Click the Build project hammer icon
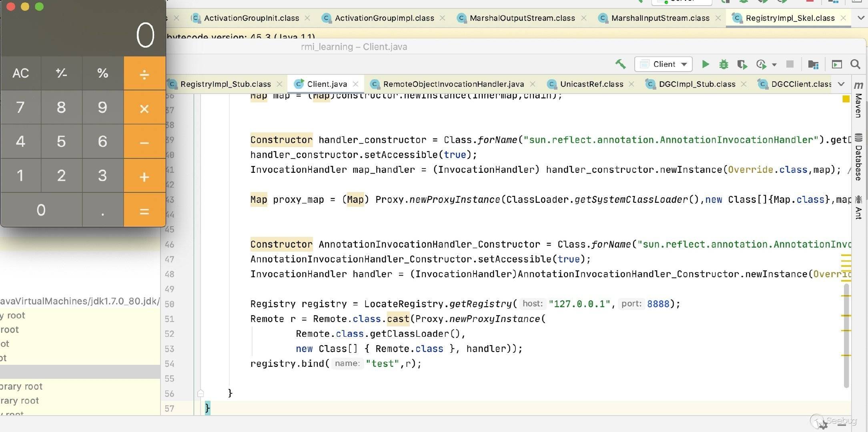This screenshot has width=868, height=432. click(620, 64)
